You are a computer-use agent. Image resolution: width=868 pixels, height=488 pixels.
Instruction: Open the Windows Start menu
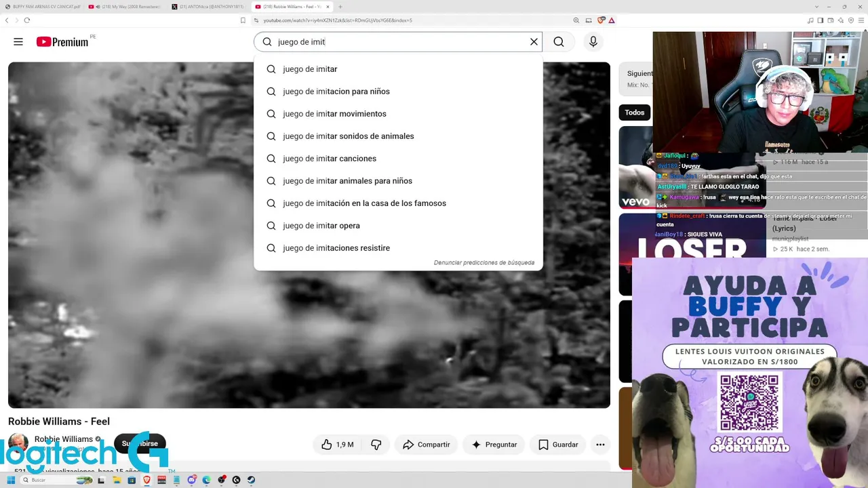(x=11, y=480)
